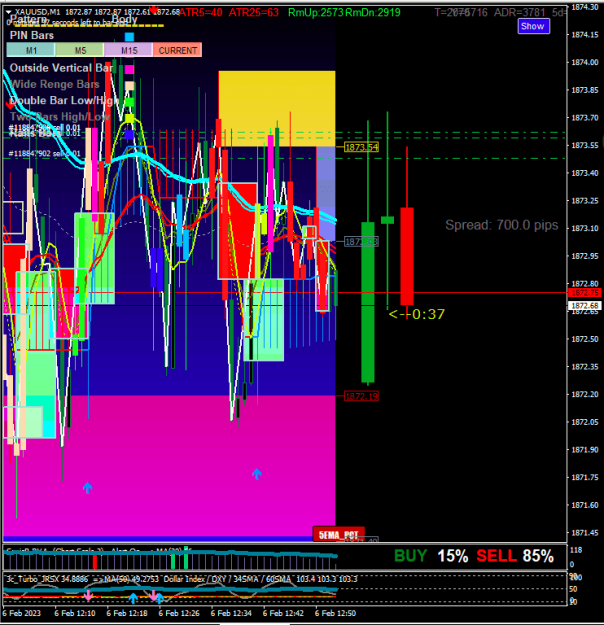Click the yellow-green Two Bars High/Low square
604x625 pixels.
[x=129, y=118]
